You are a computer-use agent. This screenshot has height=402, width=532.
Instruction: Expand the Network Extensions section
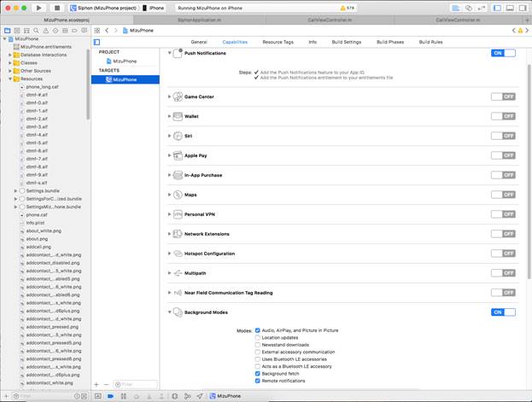(x=169, y=234)
